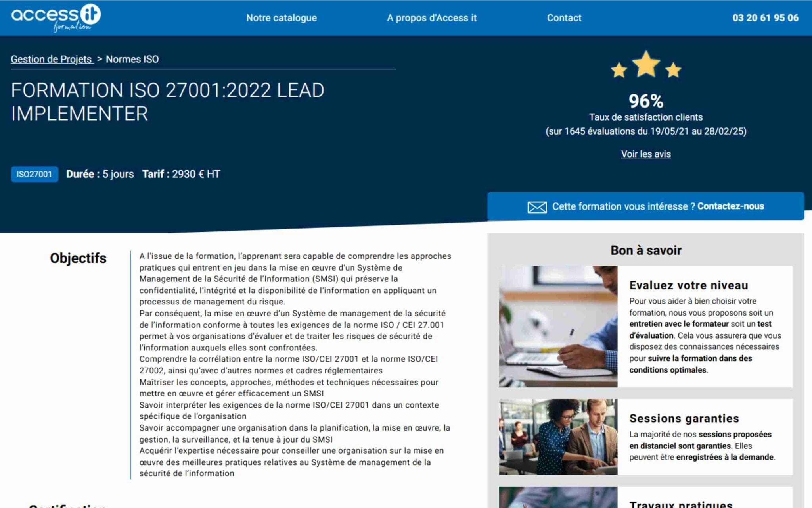Click the Tarif : 2930 € HT text

(181, 174)
